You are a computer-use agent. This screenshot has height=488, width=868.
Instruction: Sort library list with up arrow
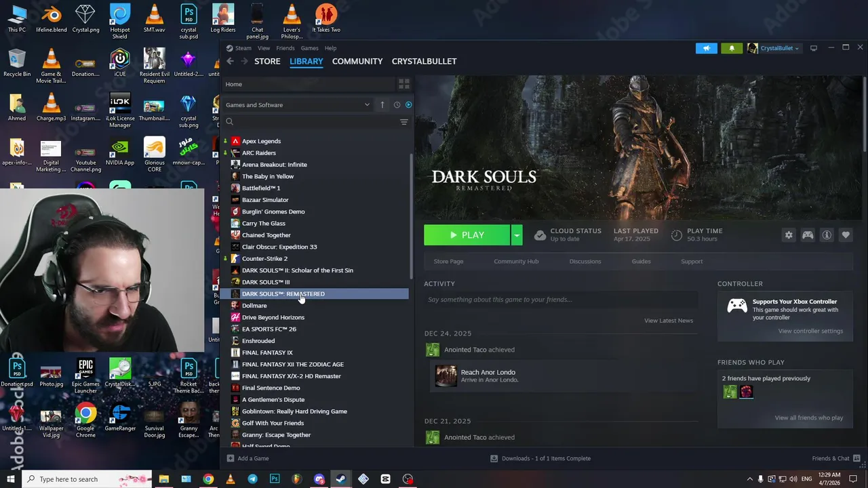tap(382, 105)
